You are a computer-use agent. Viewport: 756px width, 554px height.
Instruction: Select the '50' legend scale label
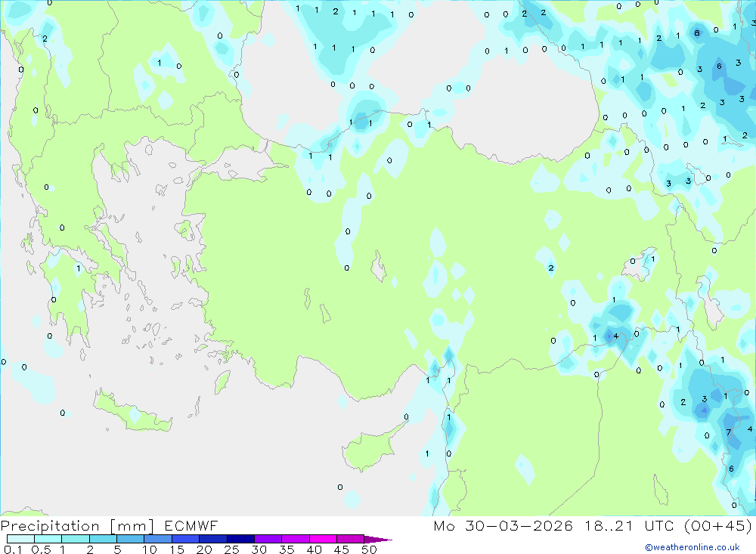click(369, 549)
